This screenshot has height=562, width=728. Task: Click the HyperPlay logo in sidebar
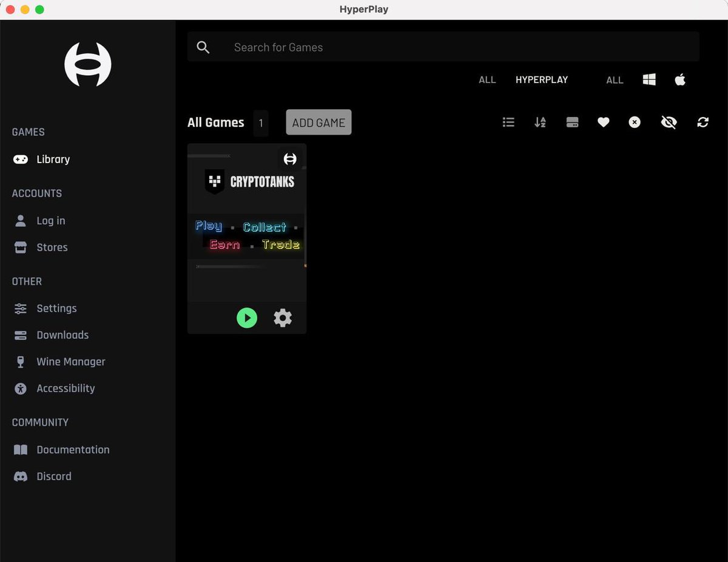[x=88, y=64]
